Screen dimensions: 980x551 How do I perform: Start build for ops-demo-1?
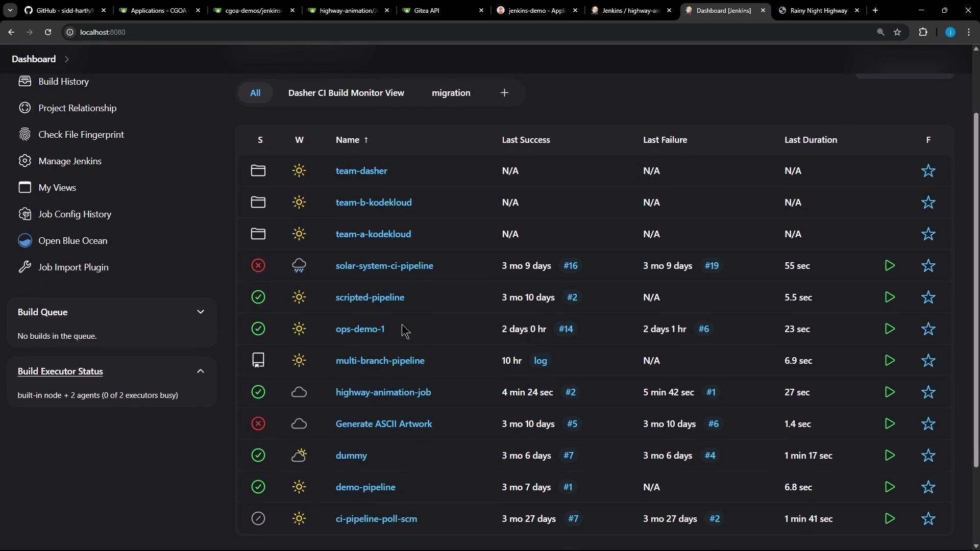tap(890, 329)
